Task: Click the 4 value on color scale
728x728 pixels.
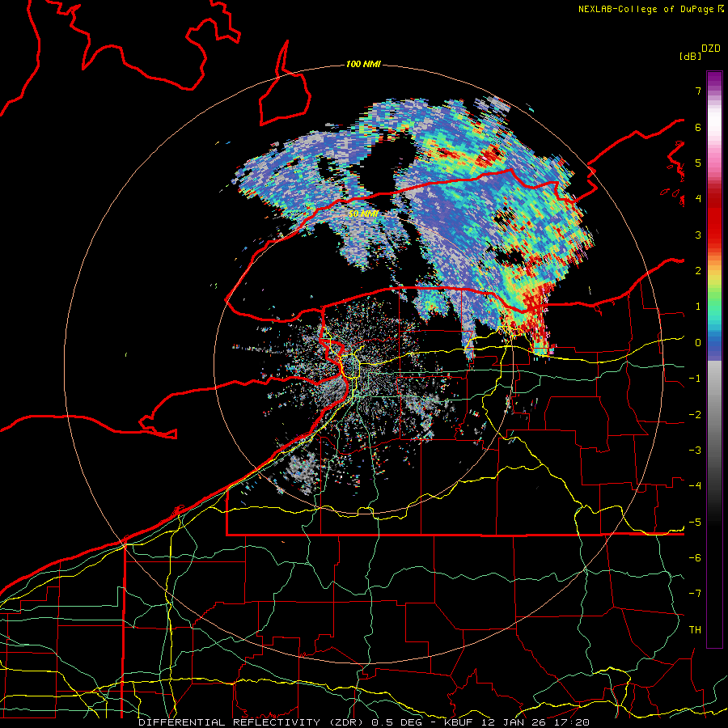Action: 698,199
